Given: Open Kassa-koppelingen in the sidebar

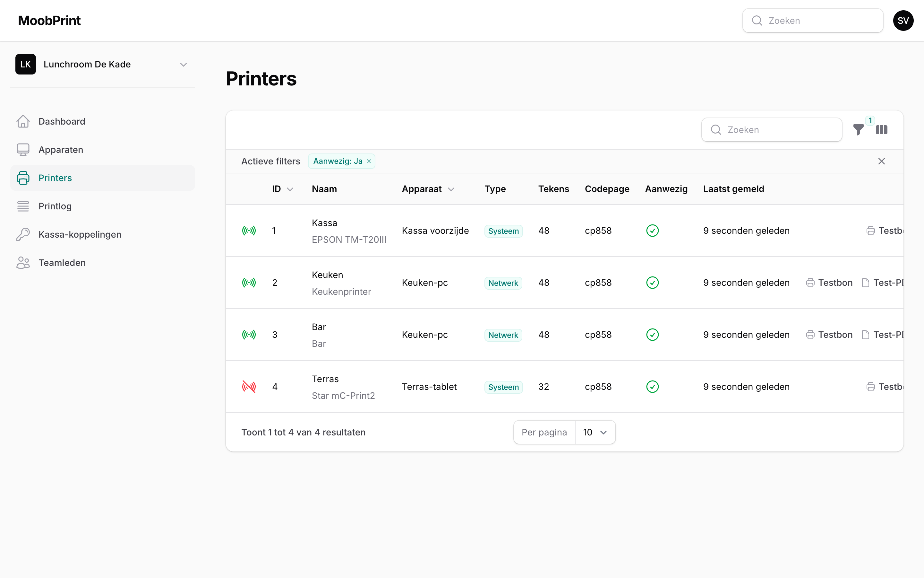Looking at the screenshot, I should click(x=102, y=235).
